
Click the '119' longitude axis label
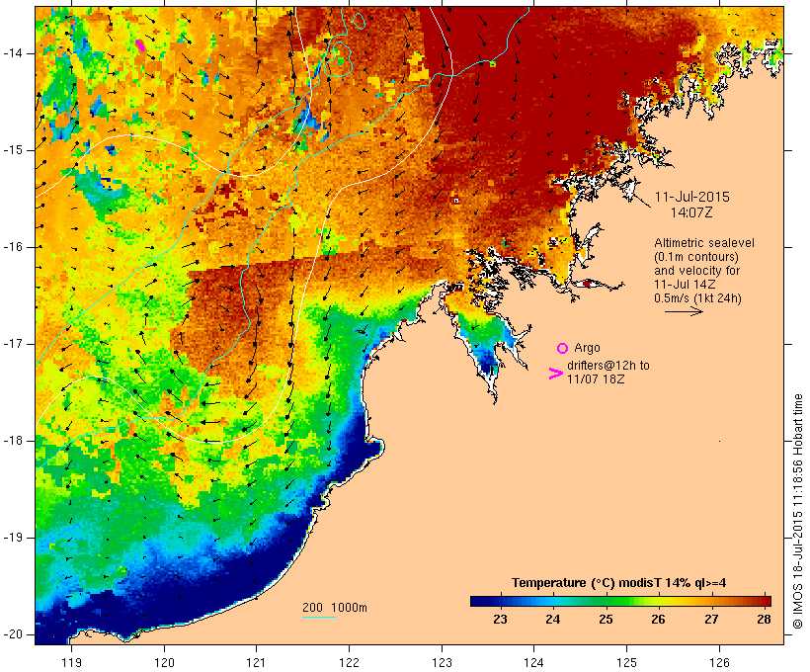click(x=71, y=662)
